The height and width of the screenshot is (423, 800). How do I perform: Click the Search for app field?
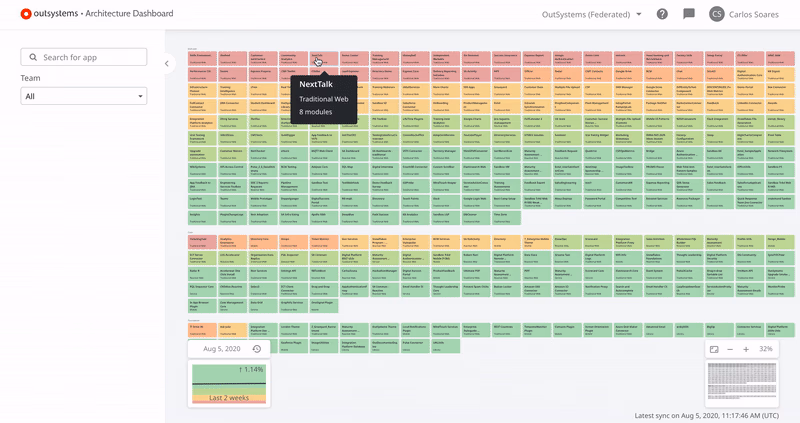point(84,57)
